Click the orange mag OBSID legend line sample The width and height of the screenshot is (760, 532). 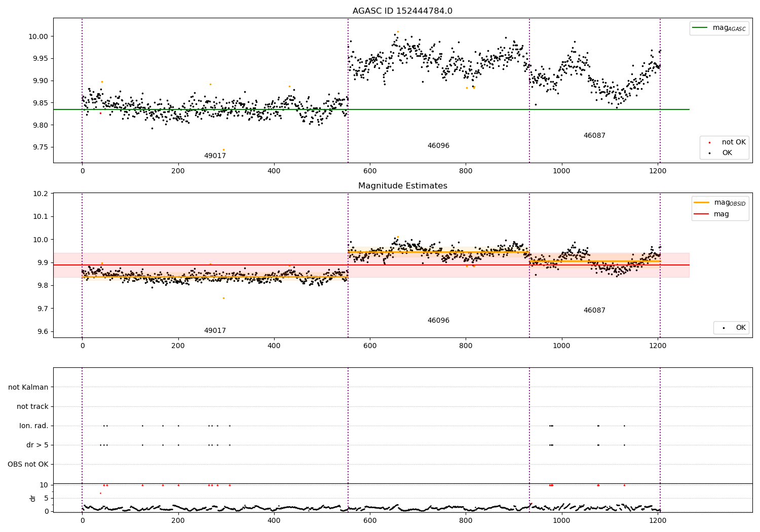702,203
